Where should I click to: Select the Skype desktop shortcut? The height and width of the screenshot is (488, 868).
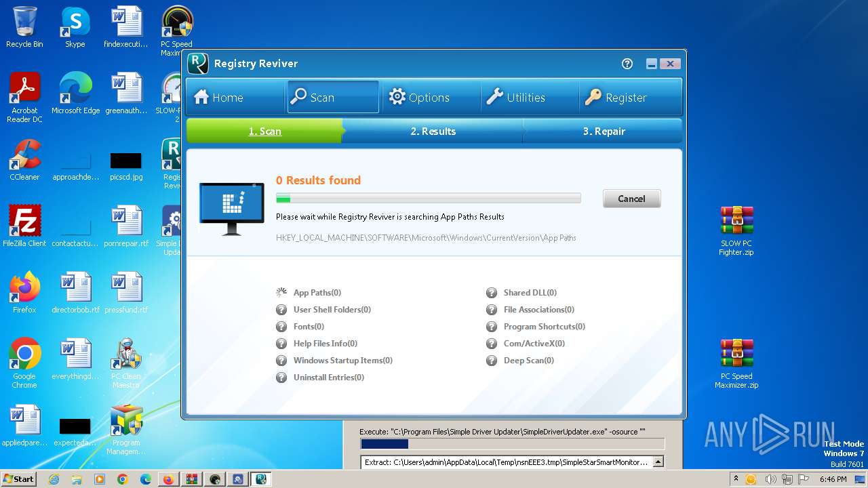click(75, 27)
